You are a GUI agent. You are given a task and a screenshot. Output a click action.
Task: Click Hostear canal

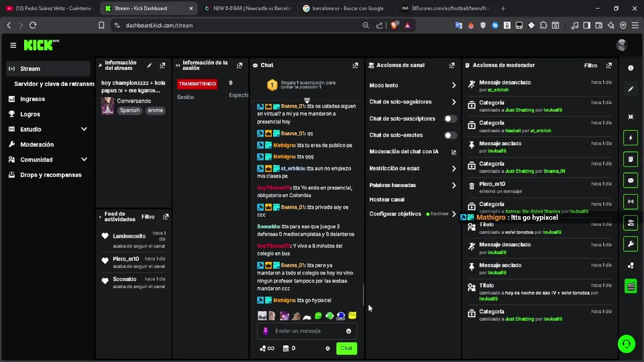pyautogui.click(x=387, y=200)
